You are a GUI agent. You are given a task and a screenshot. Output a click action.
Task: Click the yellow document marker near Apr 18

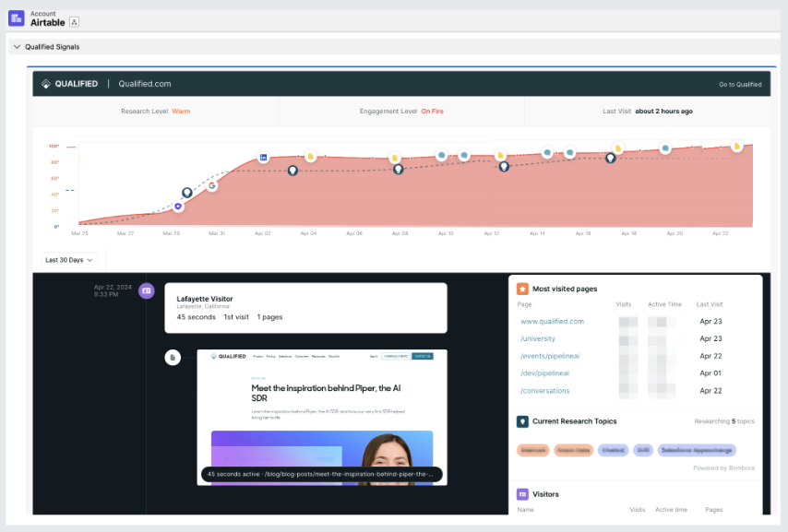point(618,148)
